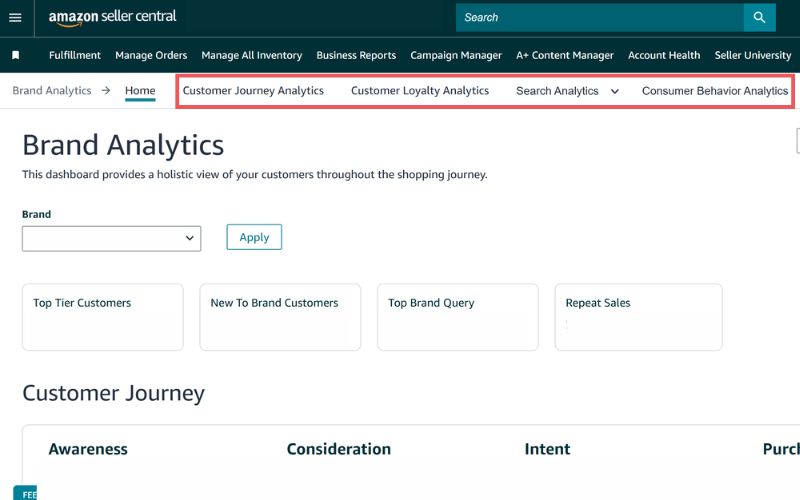
Task: Click the Intent stage heading
Action: point(547,449)
